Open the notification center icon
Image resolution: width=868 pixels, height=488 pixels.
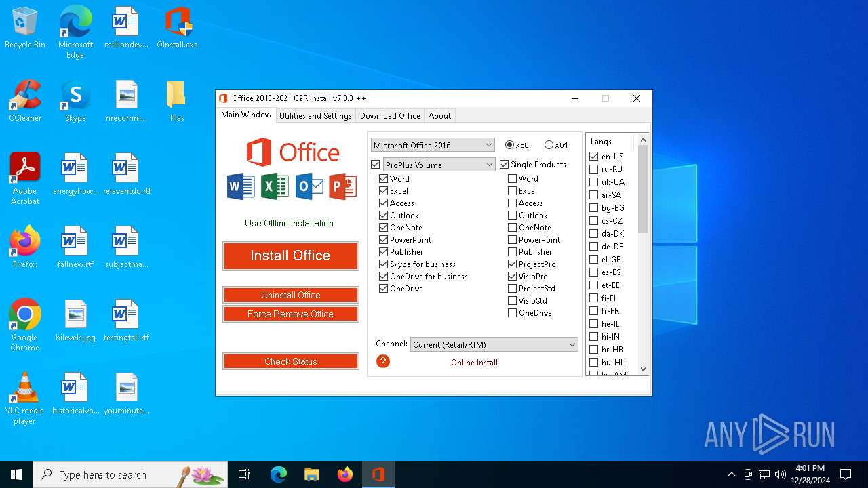click(x=846, y=474)
